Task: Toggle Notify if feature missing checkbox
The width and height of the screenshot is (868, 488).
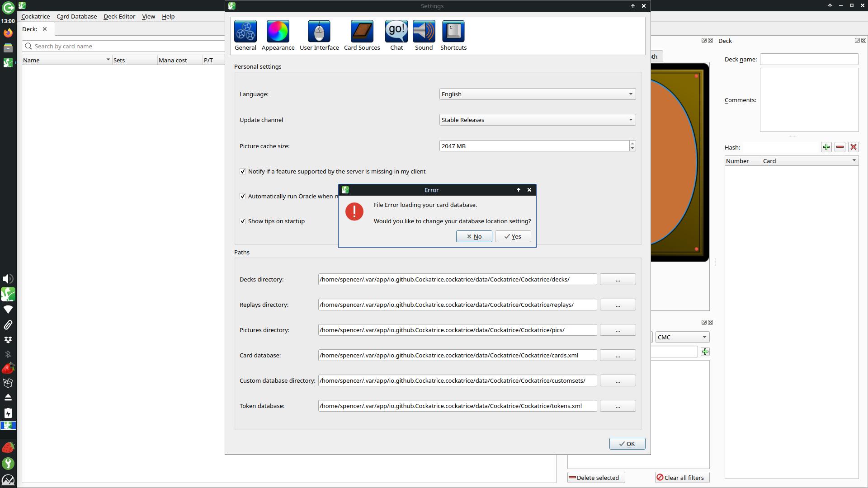Action: click(243, 172)
